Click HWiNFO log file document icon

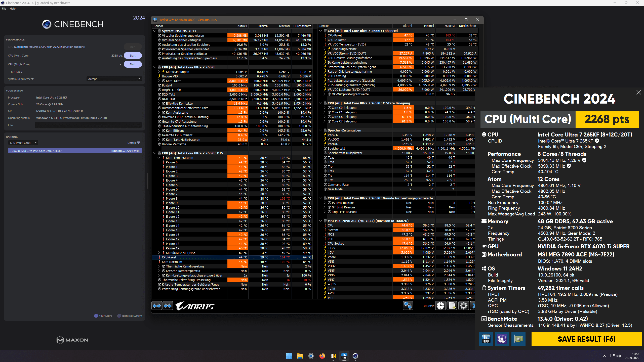coord(452,306)
